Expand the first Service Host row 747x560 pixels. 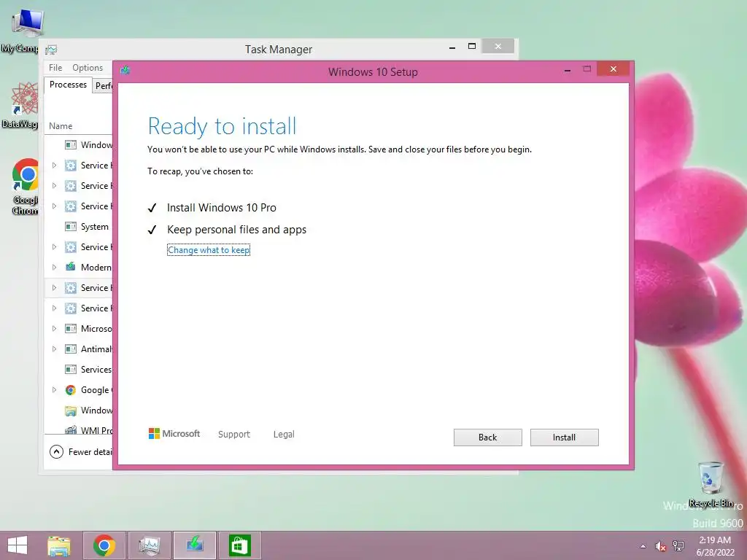click(x=54, y=166)
